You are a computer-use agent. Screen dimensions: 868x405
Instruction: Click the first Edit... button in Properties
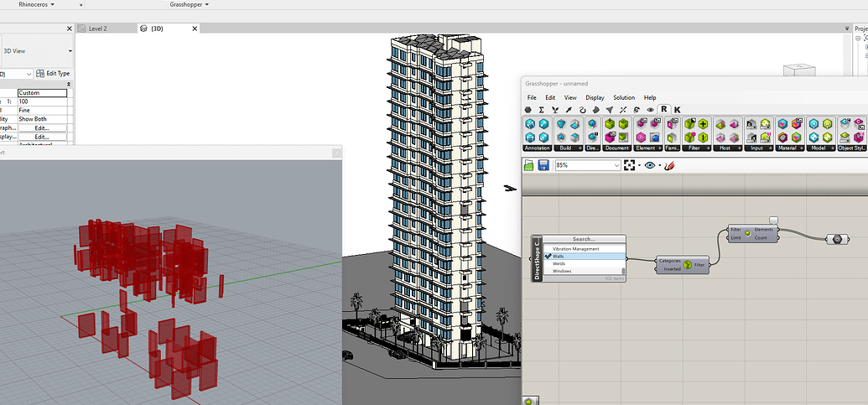[42, 128]
